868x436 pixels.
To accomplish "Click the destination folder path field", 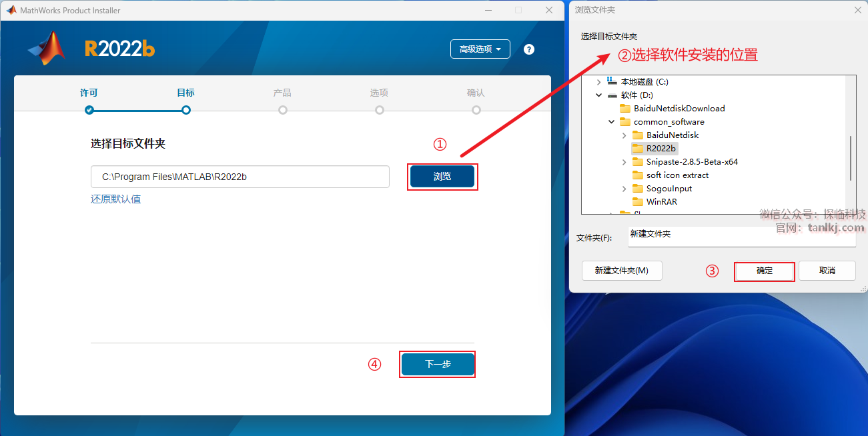I will (x=240, y=177).
